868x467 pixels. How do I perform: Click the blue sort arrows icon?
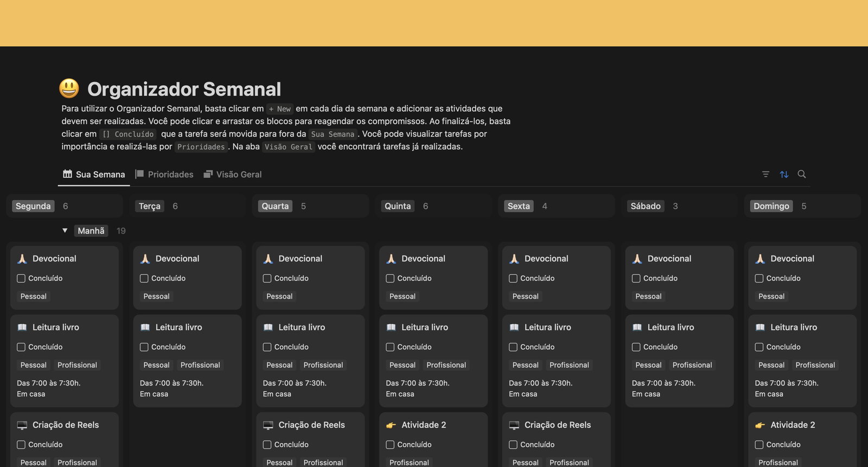coord(784,174)
